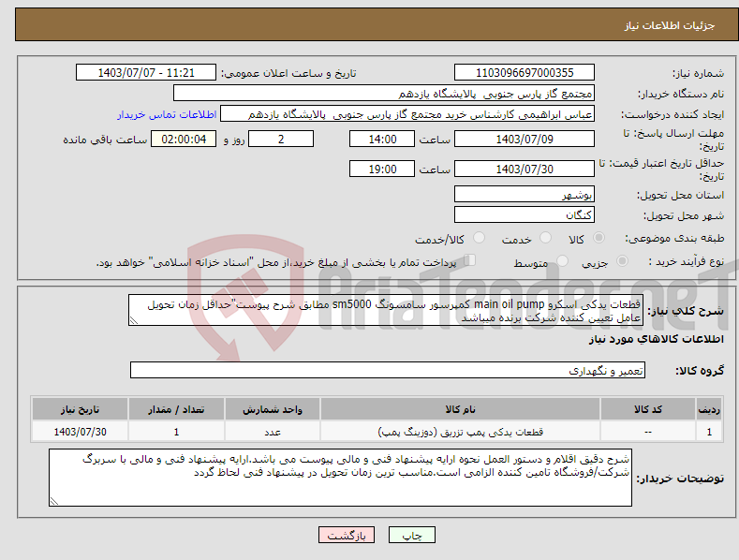Click the ساعت باقی مانده label
739x560 pixels.
pos(105,140)
